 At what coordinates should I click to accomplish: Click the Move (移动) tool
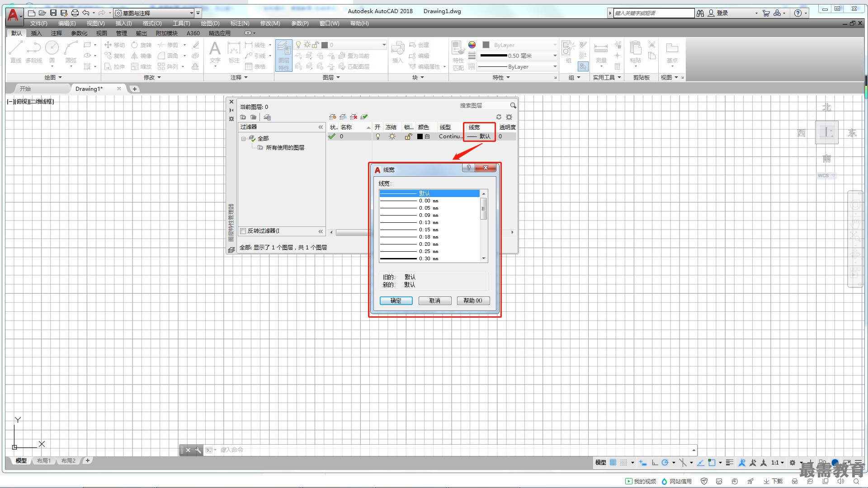[x=114, y=45]
